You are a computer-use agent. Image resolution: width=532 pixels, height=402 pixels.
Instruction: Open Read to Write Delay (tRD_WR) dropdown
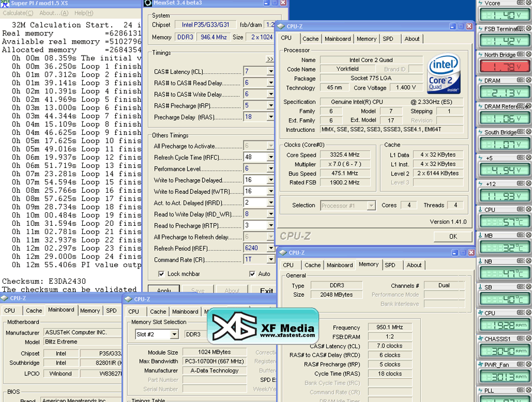270,214
